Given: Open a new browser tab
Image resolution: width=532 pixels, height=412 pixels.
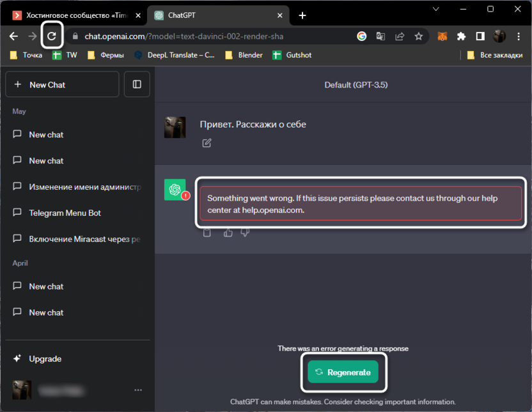Looking at the screenshot, I should point(302,15).
